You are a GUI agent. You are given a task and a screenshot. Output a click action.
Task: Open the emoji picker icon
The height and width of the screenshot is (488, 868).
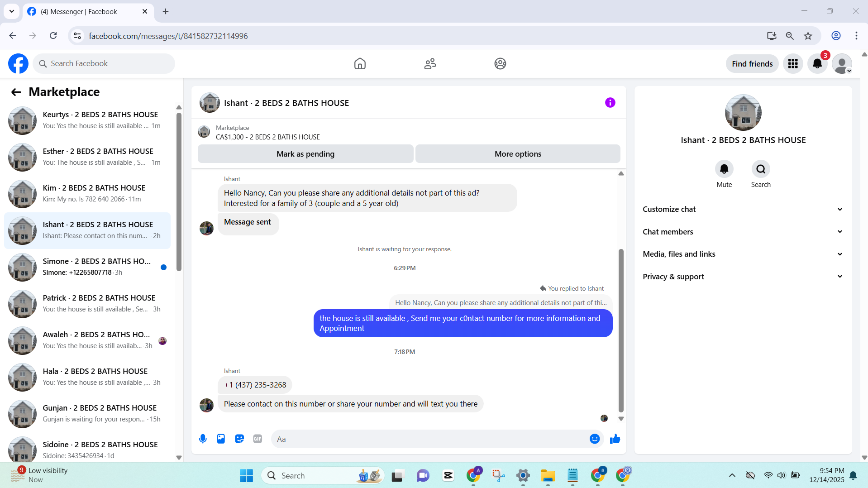[595, 439]
